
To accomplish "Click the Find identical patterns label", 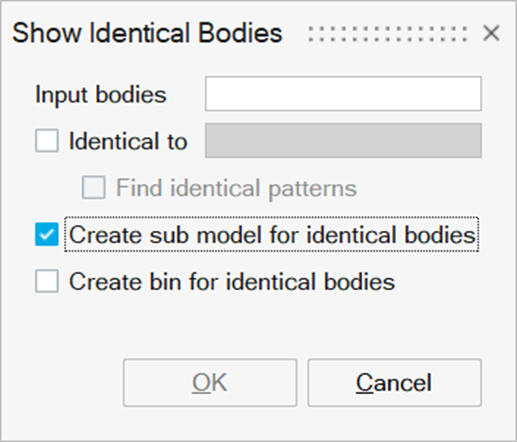I will click(236, 188).
